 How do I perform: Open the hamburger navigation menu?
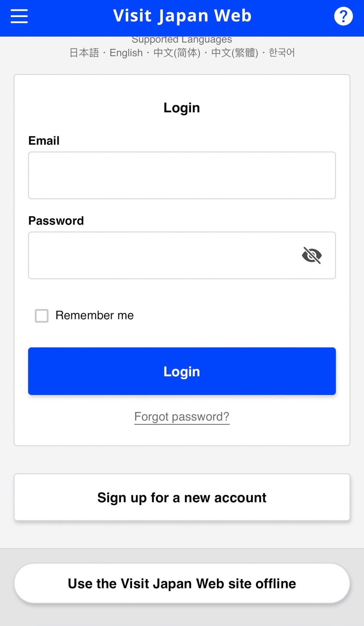(x=19, y=16)
